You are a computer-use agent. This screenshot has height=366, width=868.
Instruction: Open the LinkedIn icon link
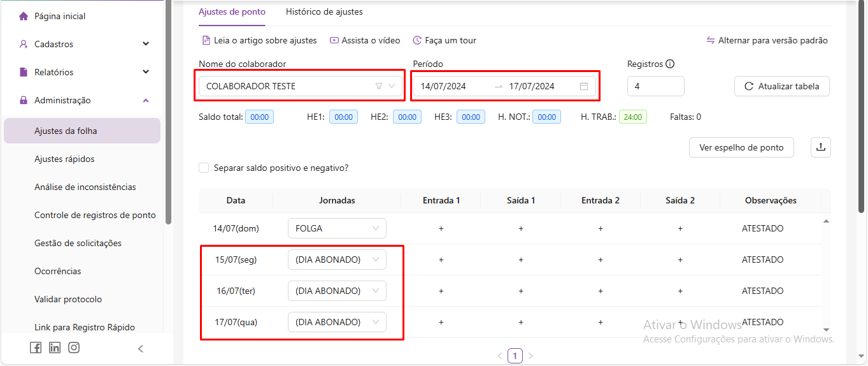coord(55,348)
